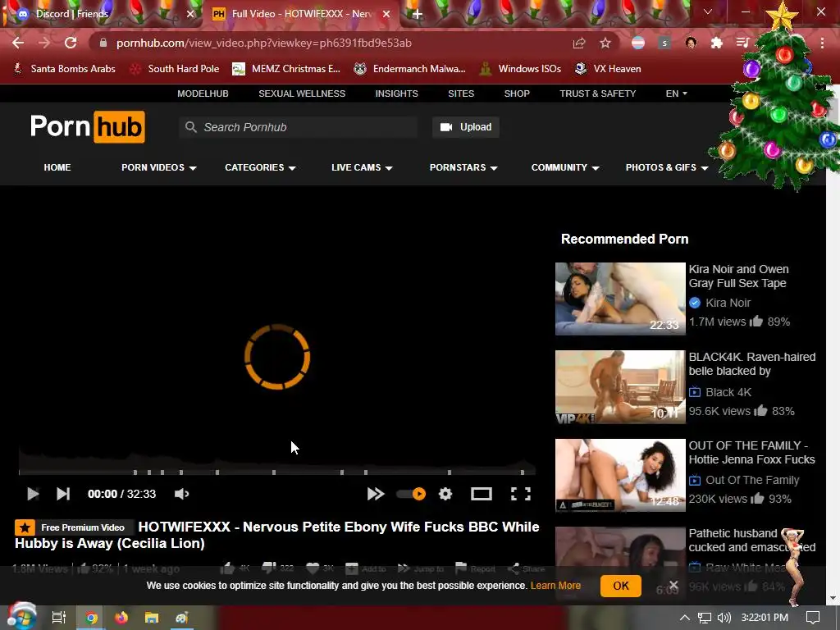The width and height of the screenshot is (840, 630).
Task: Click the 's' extension icon
Action: pos(664,43)
